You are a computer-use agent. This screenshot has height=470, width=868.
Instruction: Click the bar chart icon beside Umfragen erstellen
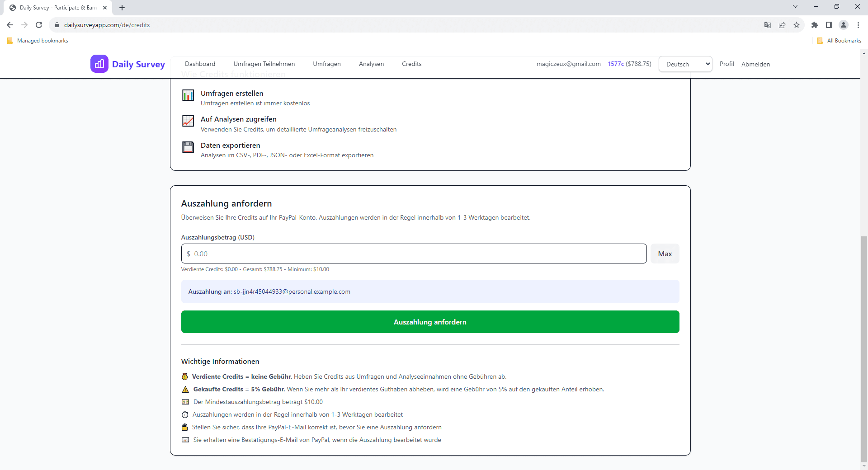(x=188, y=95)
